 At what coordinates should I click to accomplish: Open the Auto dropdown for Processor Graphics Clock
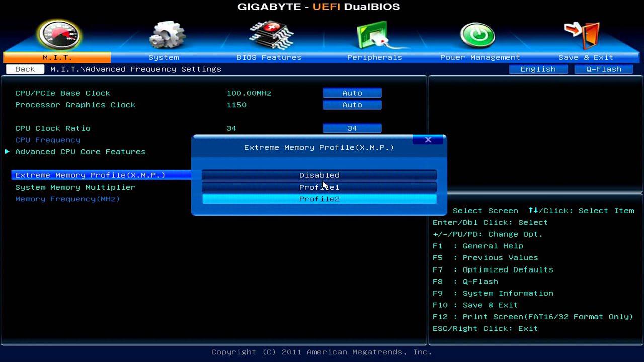tap(352, 105)
